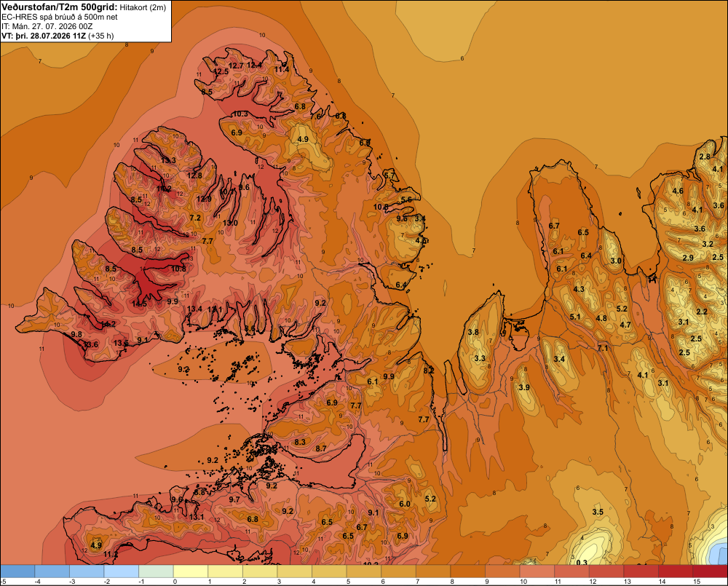Select the dark red swatch right of 15

coord(710,571)
